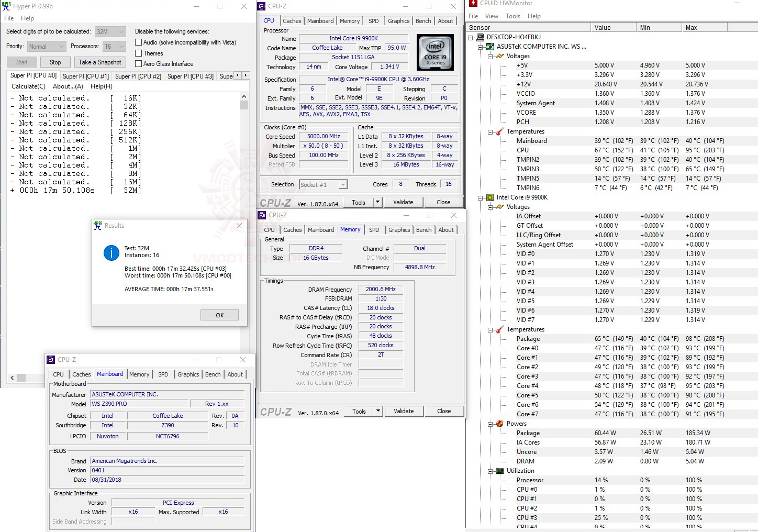Open the View menu in HWMonitor
Screen dimensions: 758x532
(492, 16)
